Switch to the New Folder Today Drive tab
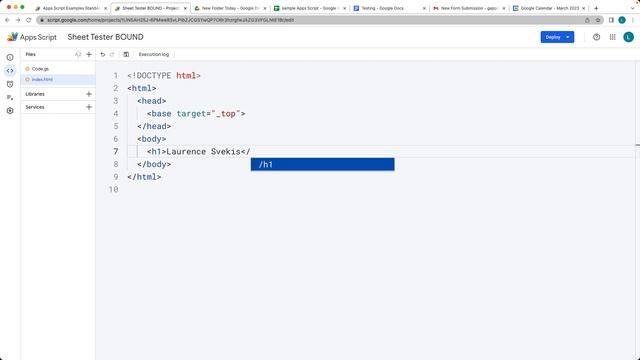Image resolution: width=640 pixels, height=360 pixels. [x=230, y=8]
